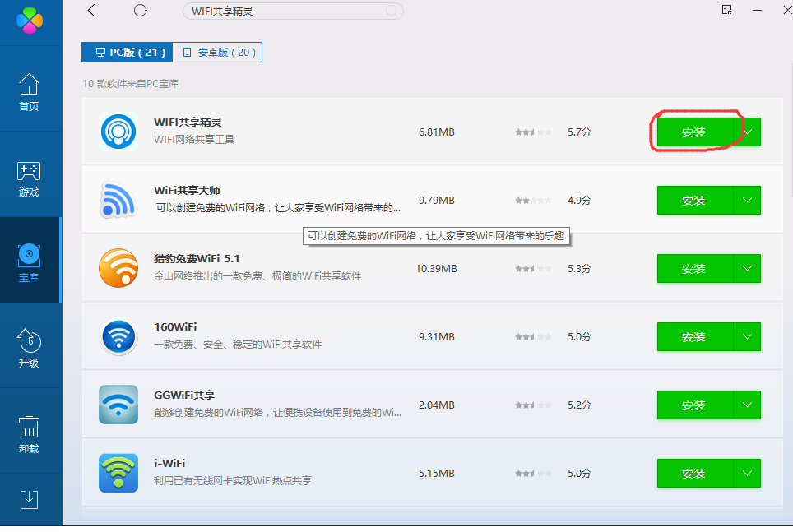This screenshot has width=793, height=532.
Task: Open the 卸载 uninstall section
Action: (29, 434)
